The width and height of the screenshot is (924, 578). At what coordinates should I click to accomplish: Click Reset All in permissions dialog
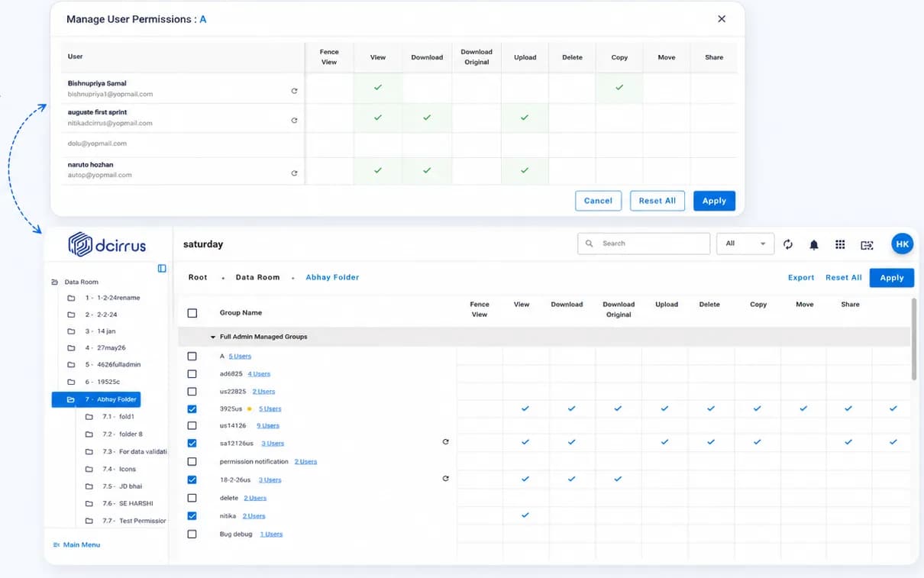click(x=657, y=201)
